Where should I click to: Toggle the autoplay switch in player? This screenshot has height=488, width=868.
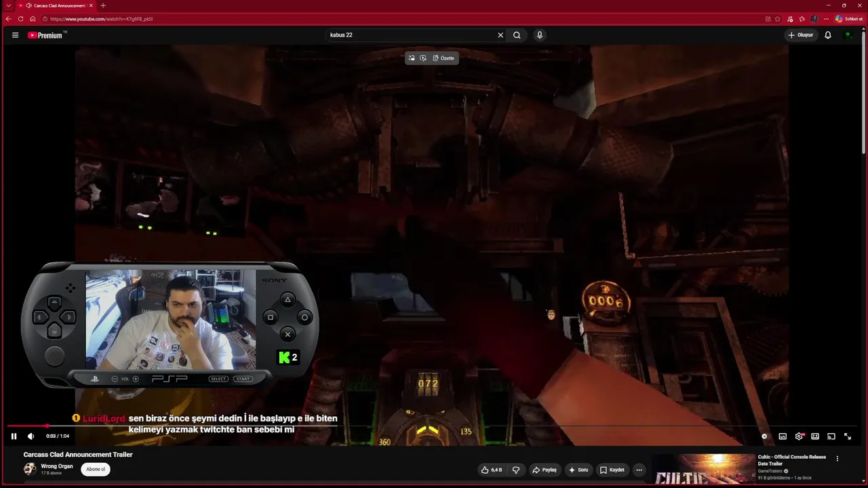point(764,436)
